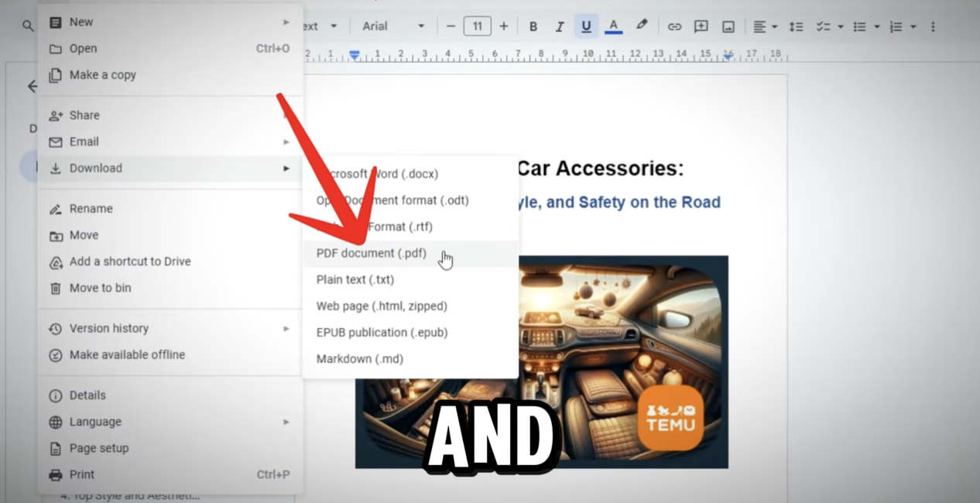
Task: Choose PDF document (.pdf) download option
Action: pyautogui.click(x=372, y=253)
